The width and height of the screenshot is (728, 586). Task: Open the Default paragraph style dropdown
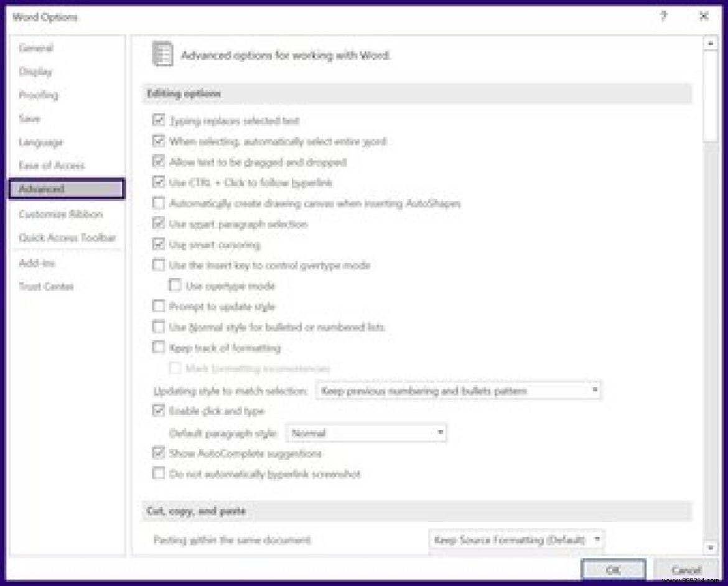[x=440, y=432]
